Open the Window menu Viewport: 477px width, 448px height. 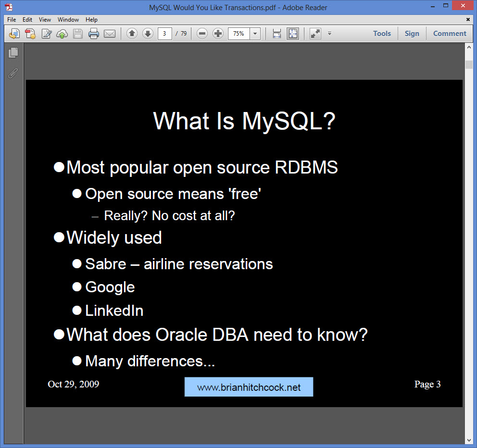coord(68,20)
